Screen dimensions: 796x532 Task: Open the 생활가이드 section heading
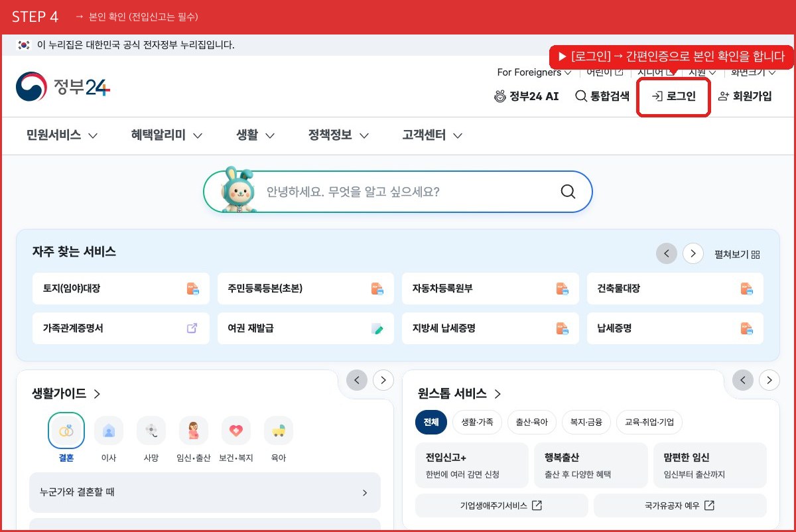(x=66, y=393)
